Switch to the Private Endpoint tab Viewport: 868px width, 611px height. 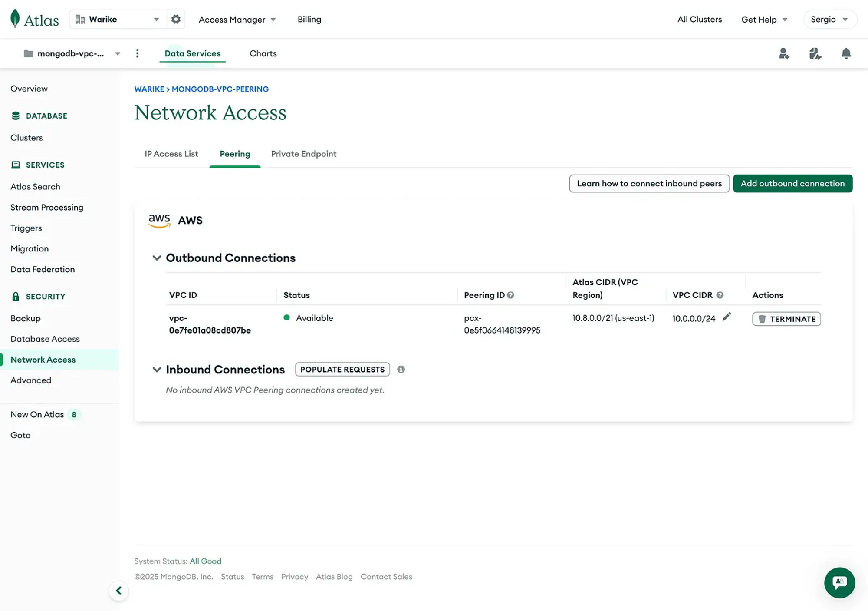tap(303, 154)
